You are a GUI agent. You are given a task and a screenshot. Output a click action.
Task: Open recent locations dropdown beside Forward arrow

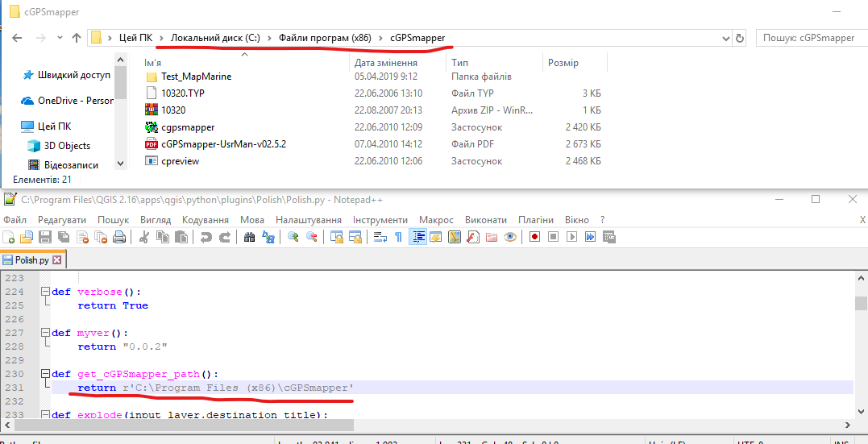point(60,38)
